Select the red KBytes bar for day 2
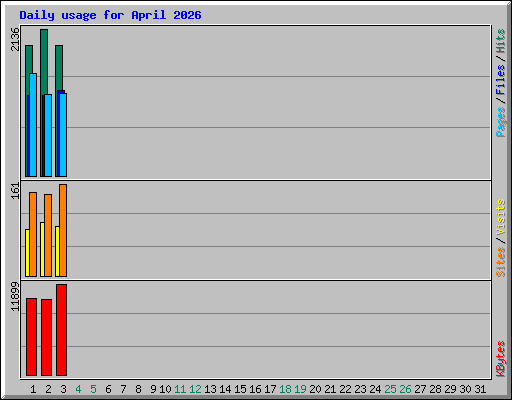 tap(46, 337)
